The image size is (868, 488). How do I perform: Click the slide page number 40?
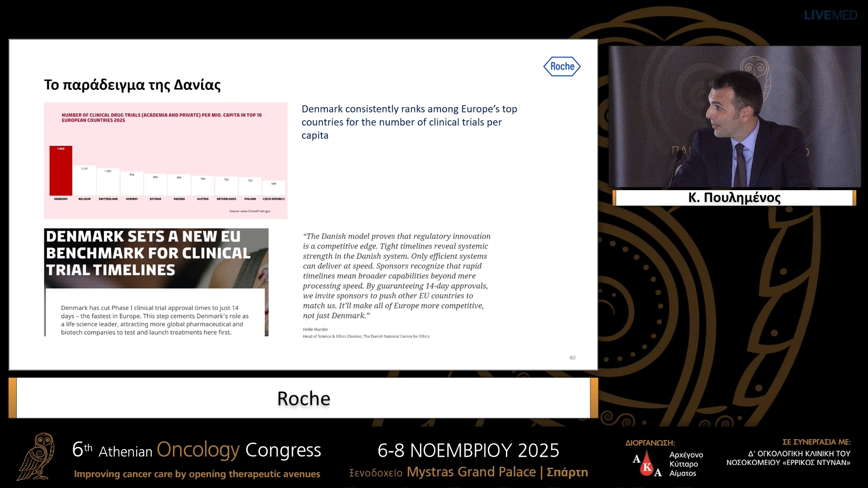coord(572,357)
